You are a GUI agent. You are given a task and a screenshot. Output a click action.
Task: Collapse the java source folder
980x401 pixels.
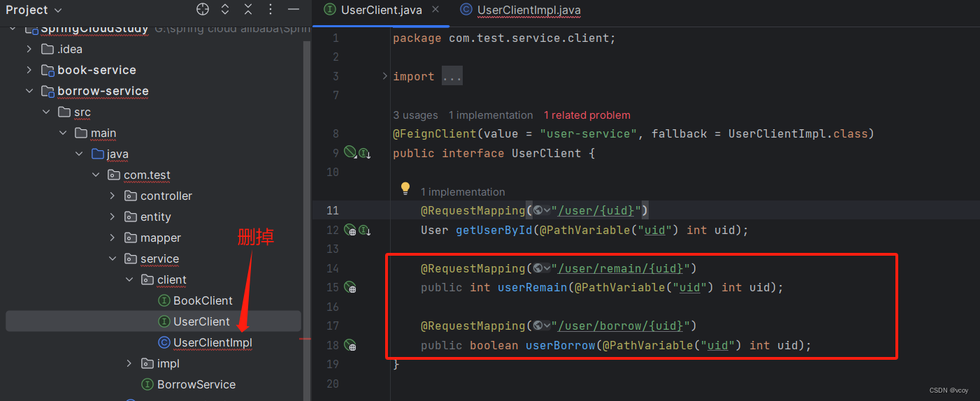click(x=79, y=154)
